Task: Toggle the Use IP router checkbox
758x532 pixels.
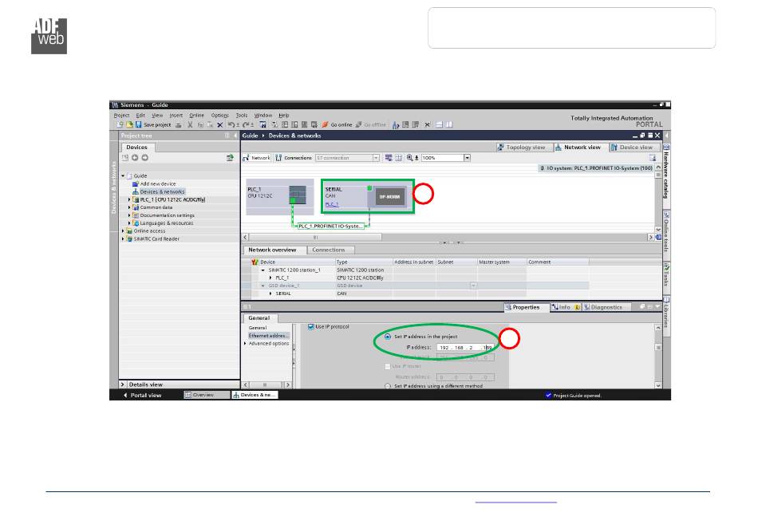Action: [388, 366]
